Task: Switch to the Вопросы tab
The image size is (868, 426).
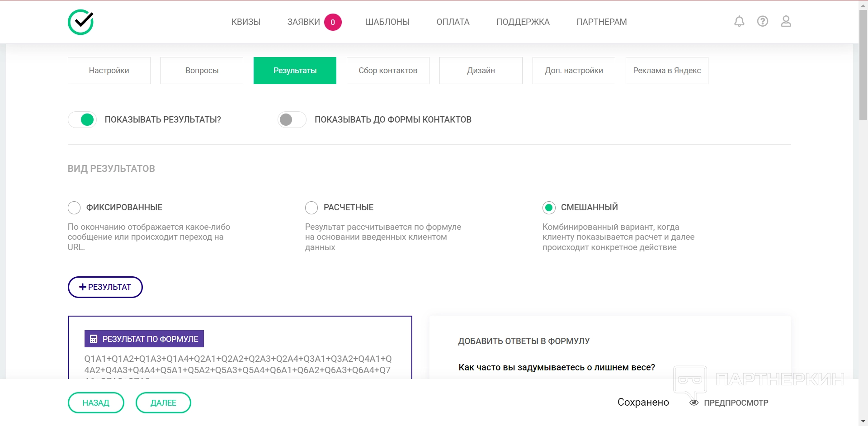Action: click(202, 71)
